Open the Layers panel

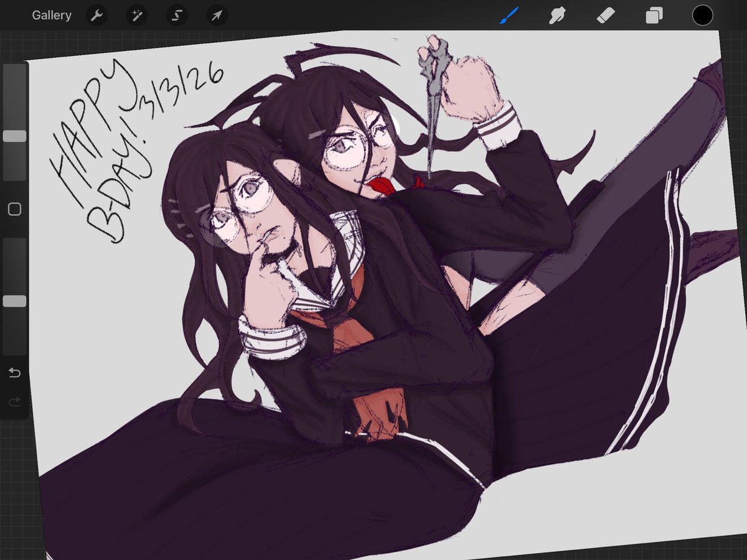pos(654,16)
